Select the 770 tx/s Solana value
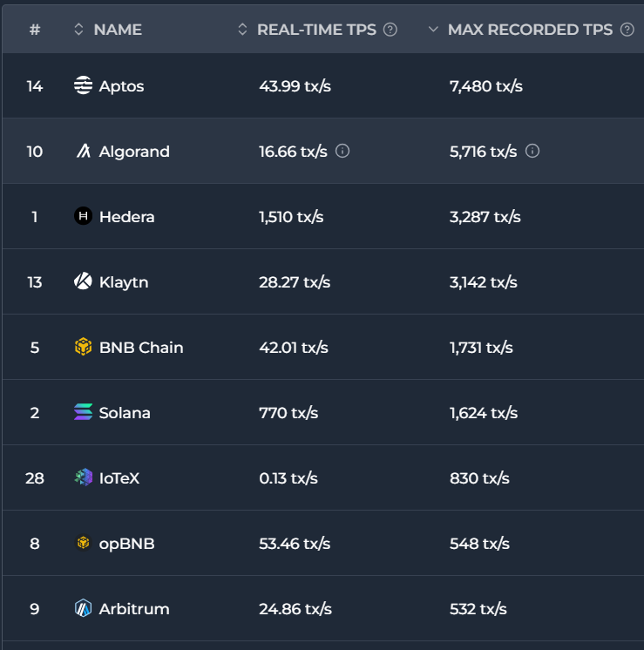Image resolution: width=644 pixels, height=650 pixels. pyautogui.click(x=288, y=413)
